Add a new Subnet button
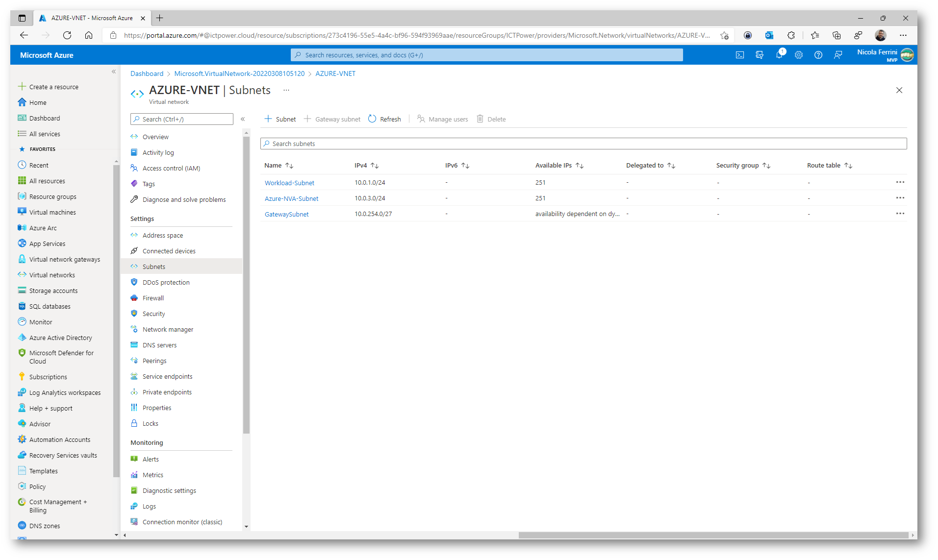Screen dimensions: 938x560 [x=280, y=119]
